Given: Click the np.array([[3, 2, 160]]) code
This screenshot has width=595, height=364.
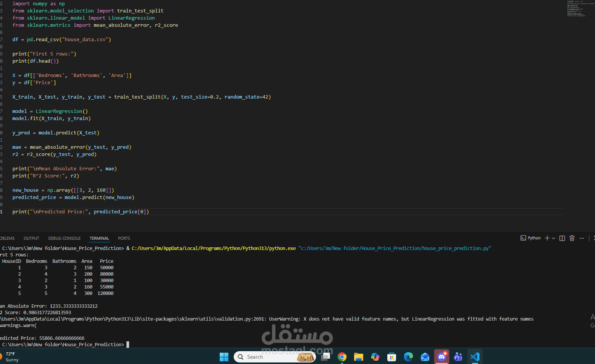Looking at the screenshot, I should [x=80, y=190].
